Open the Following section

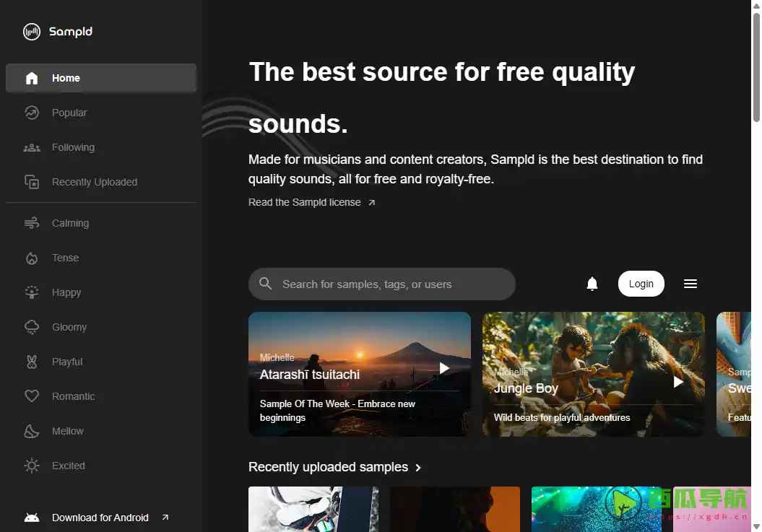coord(73,147)
